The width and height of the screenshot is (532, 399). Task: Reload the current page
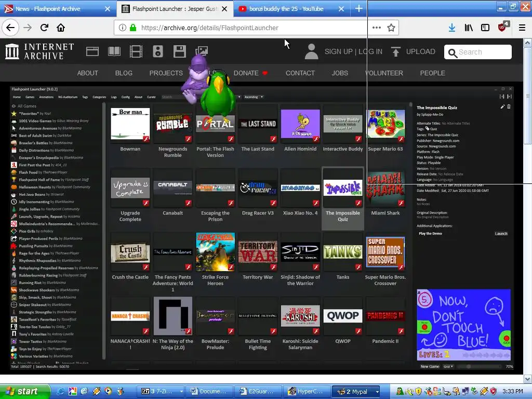pos(44,28)
